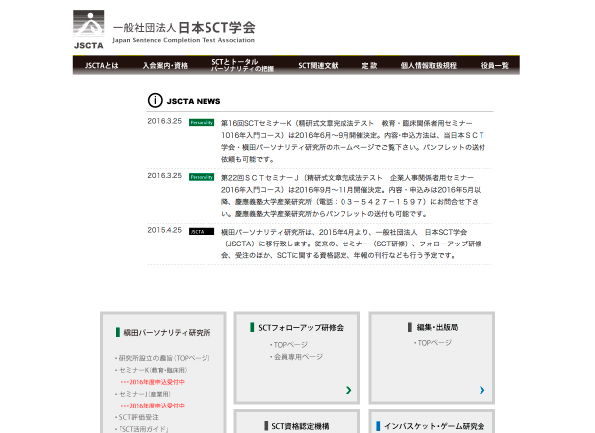
Task: Click the green Personality tag on 第22回SCTセミナーJ news
Action: pyautogui.click(x=201, y=177)
